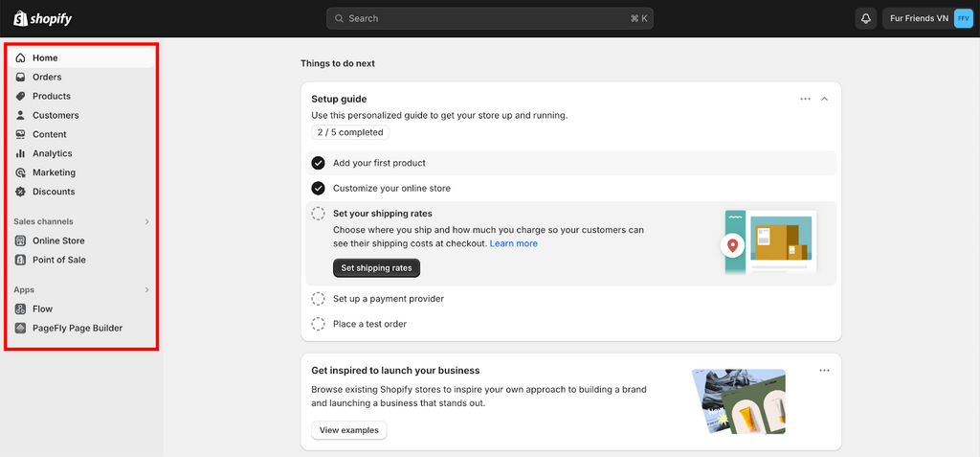
Task: Mark Place a test order circle
Action: point(318,324)
